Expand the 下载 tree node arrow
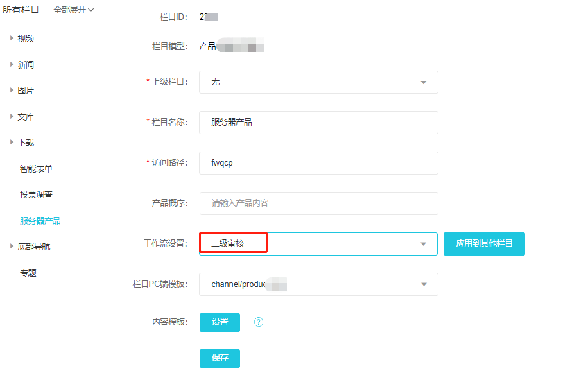 tap(12, 143)
